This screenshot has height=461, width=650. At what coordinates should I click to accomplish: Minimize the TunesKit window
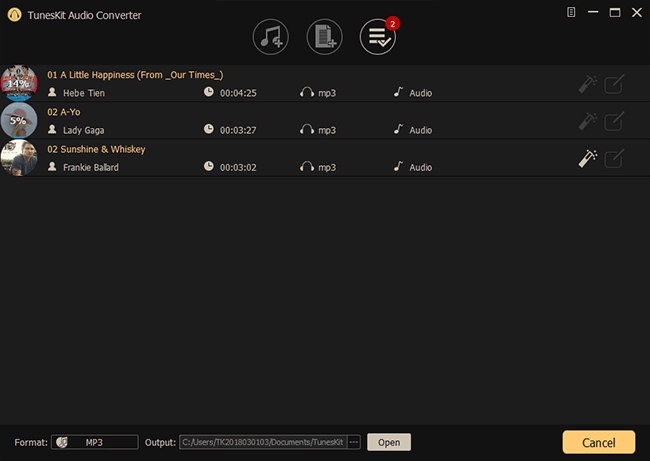(593, 12)
